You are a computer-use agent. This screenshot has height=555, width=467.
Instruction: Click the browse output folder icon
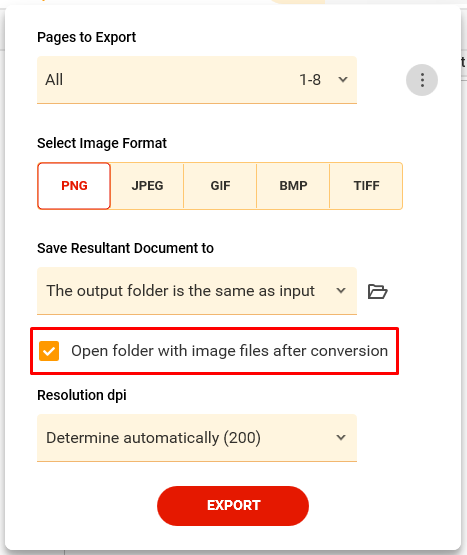[x=377, y=291]
